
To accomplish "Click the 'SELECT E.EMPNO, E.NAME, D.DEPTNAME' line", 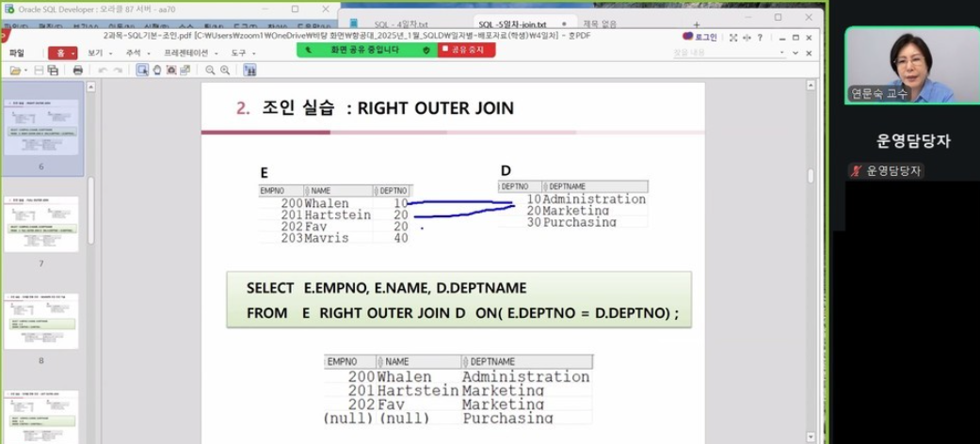I will pos(386,288).
